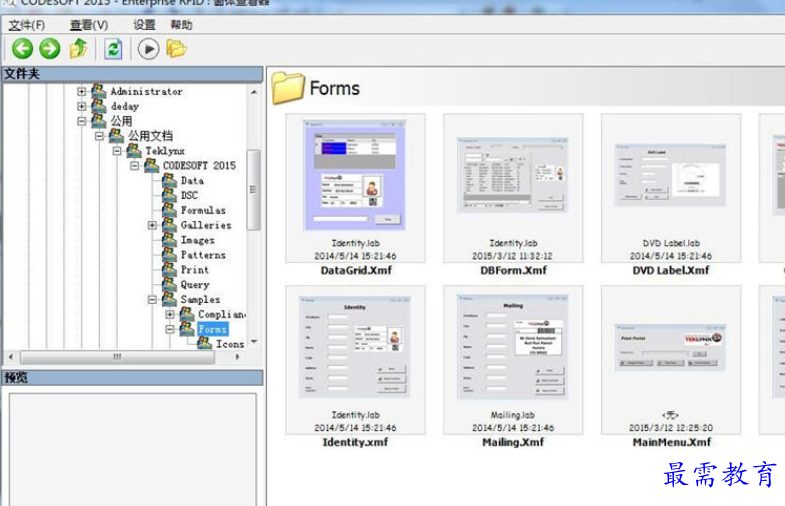Collapse the CODESOFT 2015 tree node
Image resolution: width=785 pixels, height=506 pixels.
click(134, 166)
